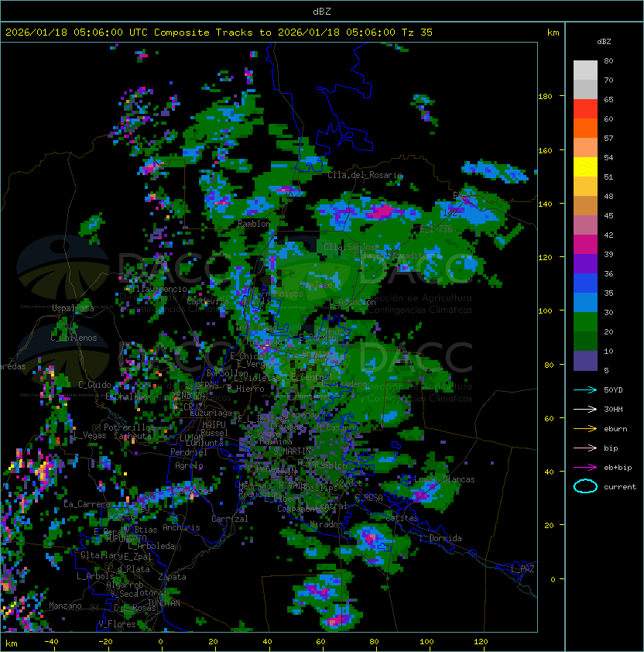Screen dimensions: 644x652
Task: Click the white 30HM arrow icon
Action: coord(585,410)
